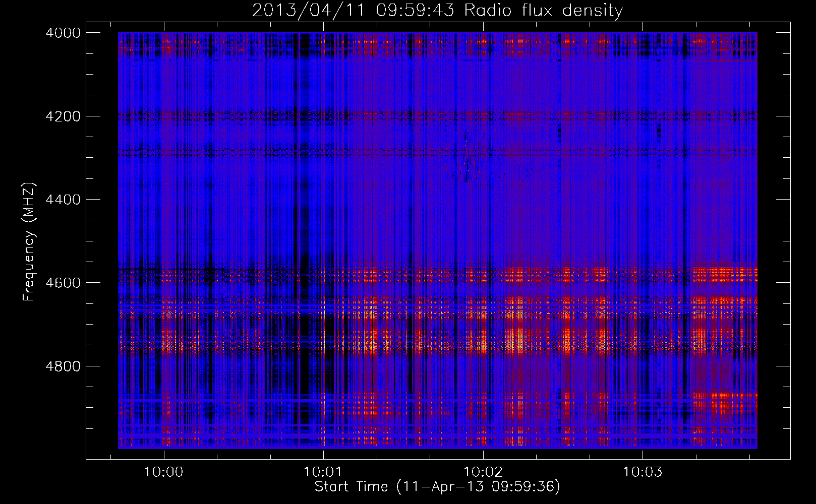Select the '4000' frequency axis label
816x504 pixels.
pyautogui.click(x=63, y=33)
